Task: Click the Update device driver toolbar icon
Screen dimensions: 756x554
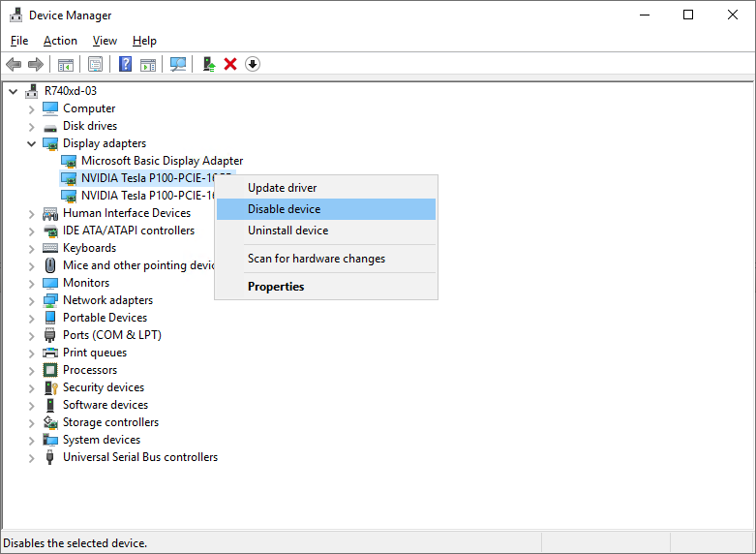Action: point(207,64)
